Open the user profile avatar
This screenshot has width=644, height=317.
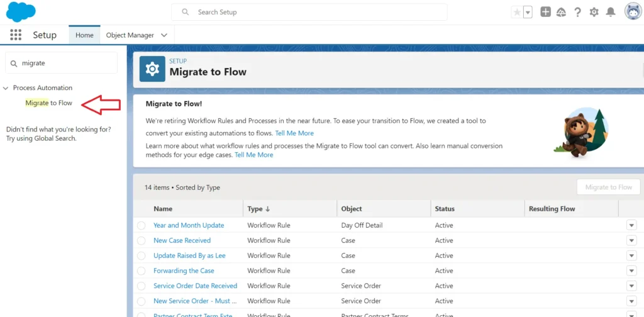coord(633,12)
